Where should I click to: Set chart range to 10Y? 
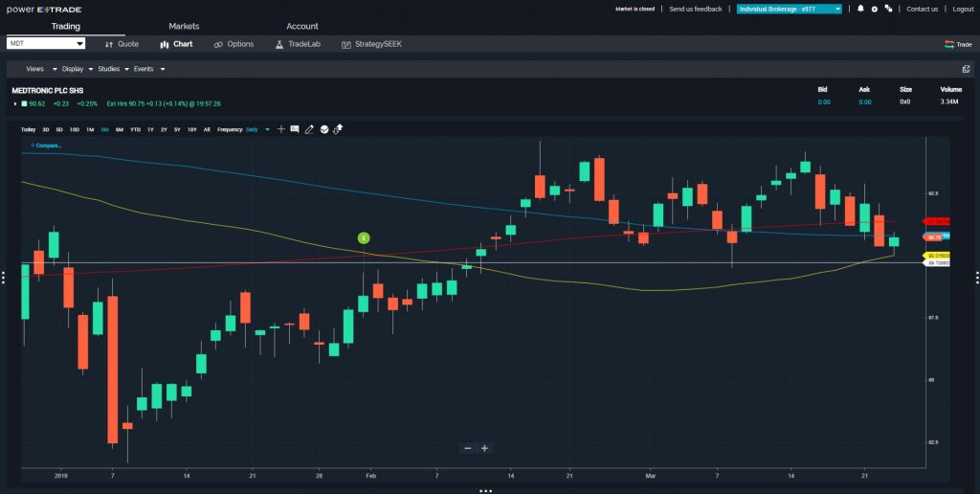pos(191,129)
